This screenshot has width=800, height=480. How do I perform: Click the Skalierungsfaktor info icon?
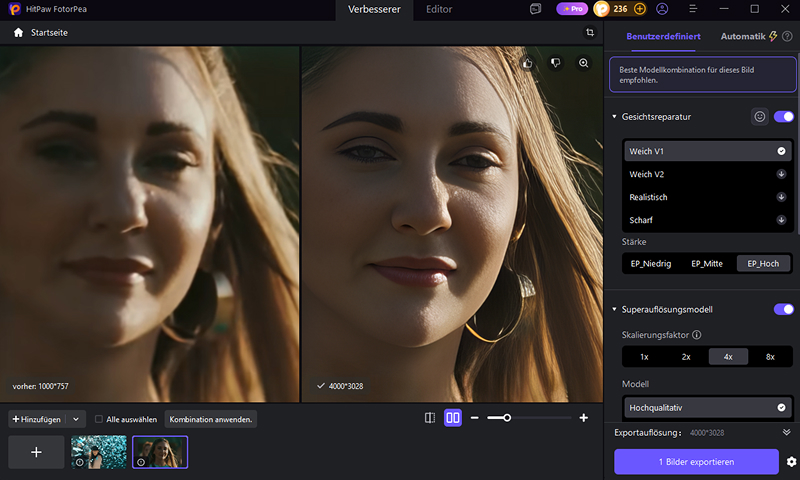[696, 335]
